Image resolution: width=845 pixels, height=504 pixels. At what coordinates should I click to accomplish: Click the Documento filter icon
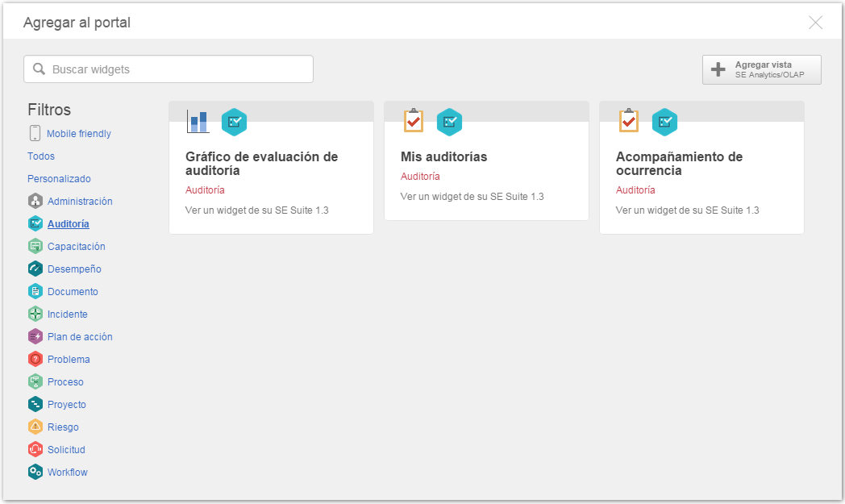click(x=35, y=292)
